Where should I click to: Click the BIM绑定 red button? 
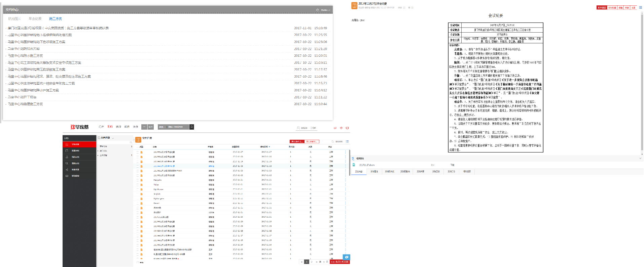(x=602, y=7)
